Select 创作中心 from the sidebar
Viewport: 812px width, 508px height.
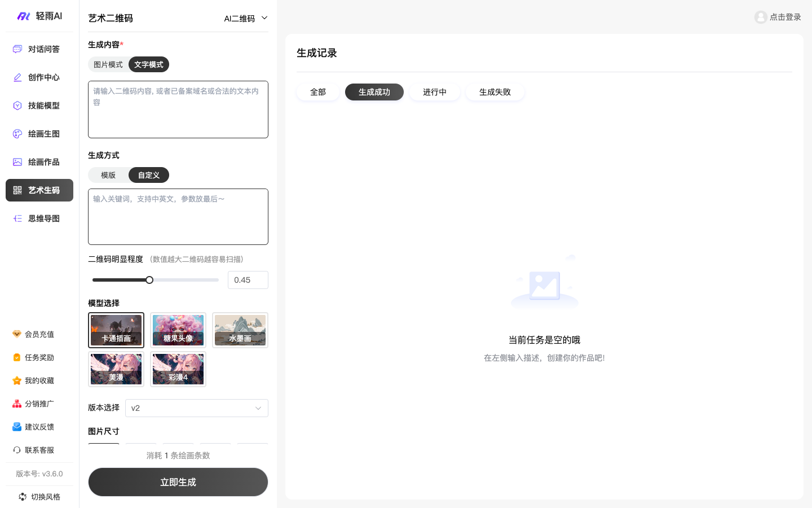click(x=39, y=77)
